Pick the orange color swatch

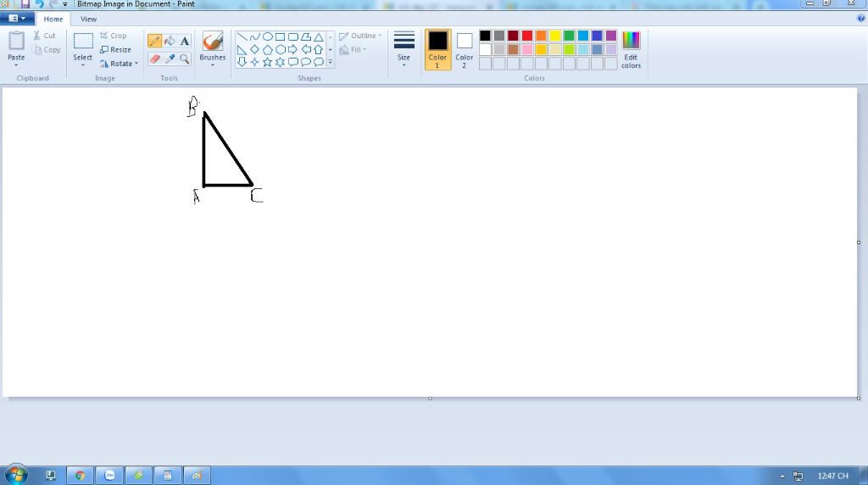point(541,36)
